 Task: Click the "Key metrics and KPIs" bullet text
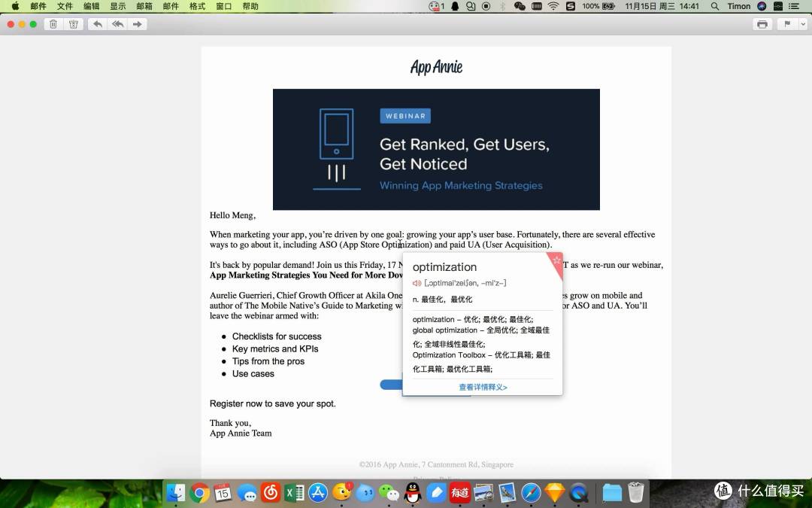[275, 349]
